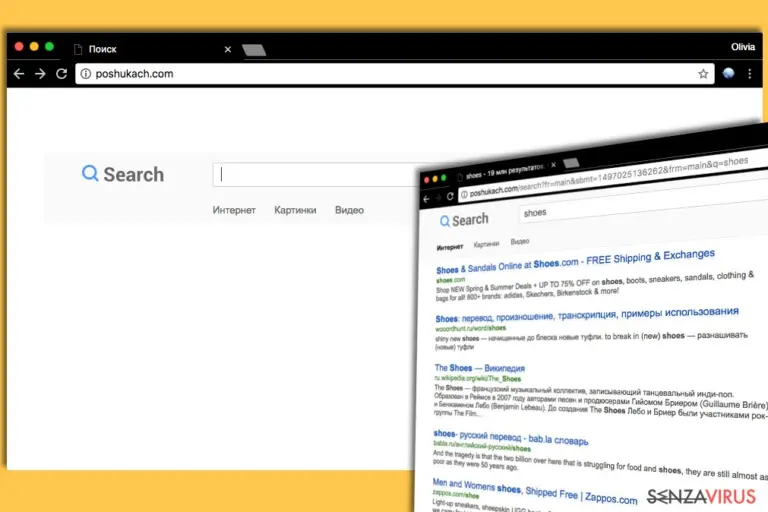The image size is (768, 512).
Task: Click the green shoes.com URL text
Action: coord(451,280)
